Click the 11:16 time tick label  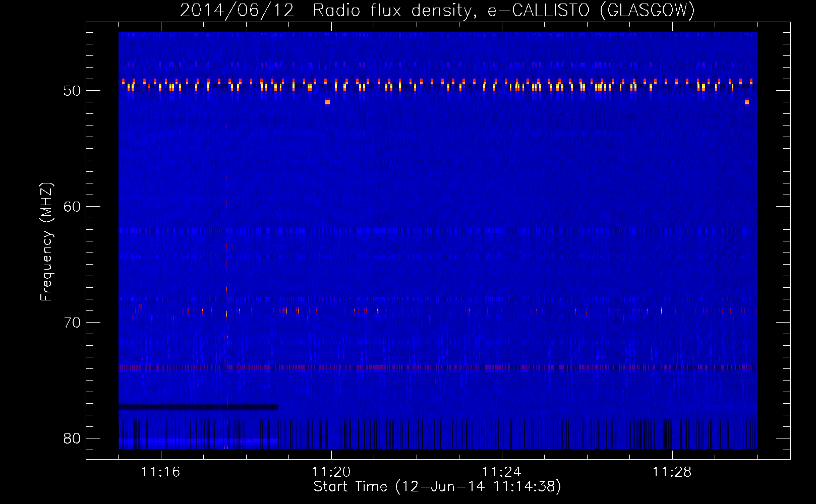pos(161,472)
